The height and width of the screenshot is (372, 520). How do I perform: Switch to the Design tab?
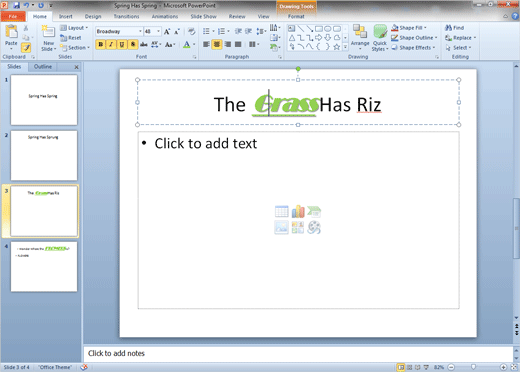tap(93, 16)
